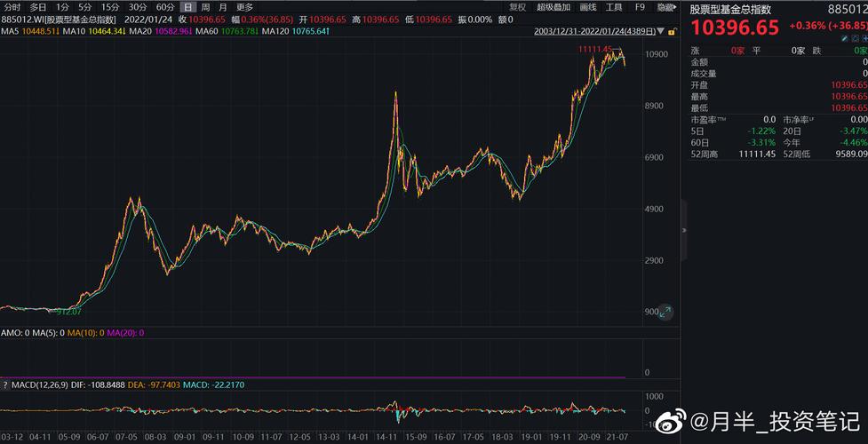Click the 复权 adjustment button
Image resolution: width=868 pixels, height=444 pixels.
point(518,7)
